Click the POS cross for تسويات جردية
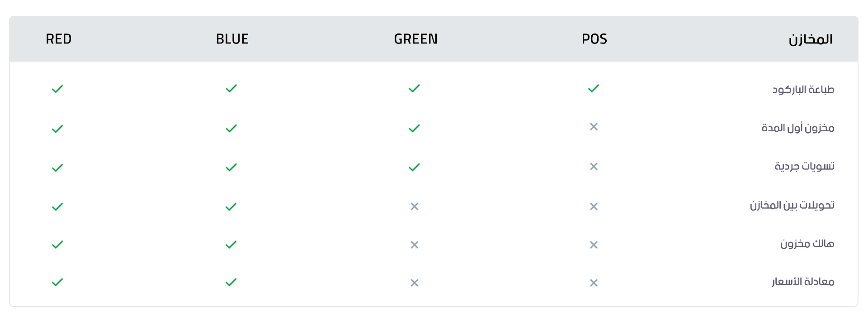Screen dimensions: 868x321 point(594,167)
